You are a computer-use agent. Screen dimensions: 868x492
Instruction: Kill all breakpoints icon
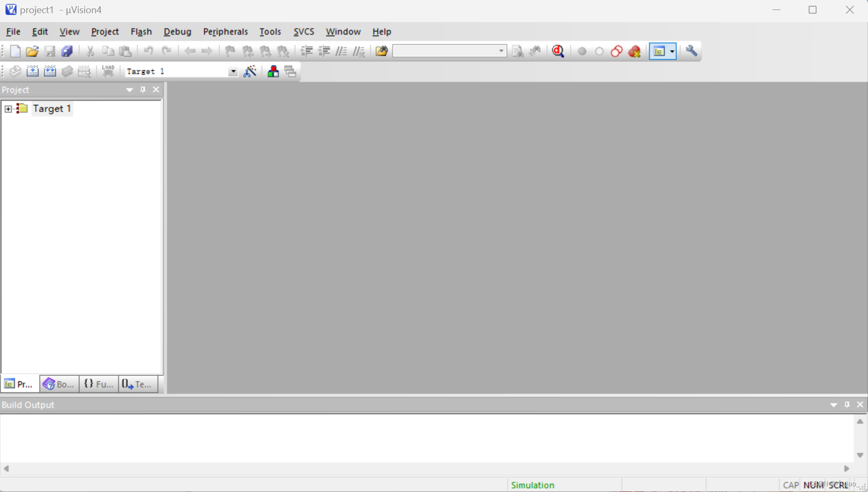[634, 51]
